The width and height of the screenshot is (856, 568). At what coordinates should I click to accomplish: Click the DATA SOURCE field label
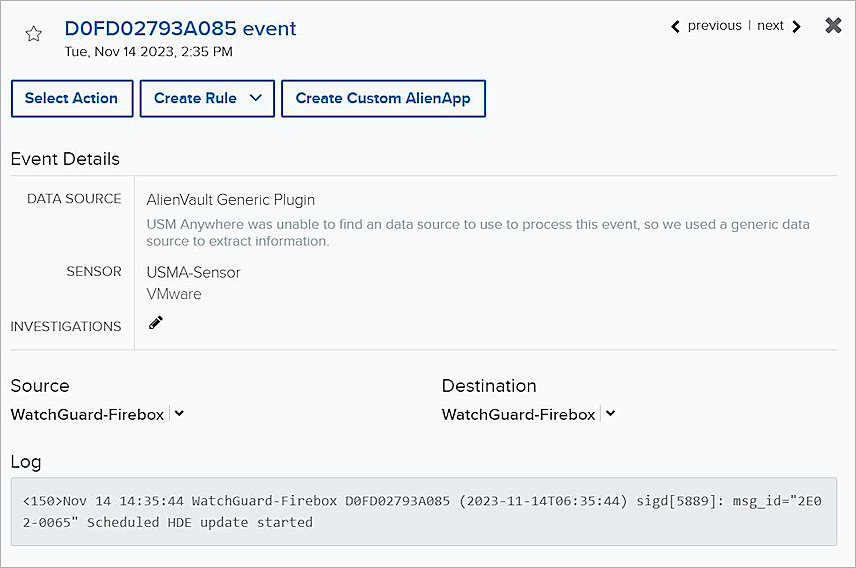[x=74, y=199]
